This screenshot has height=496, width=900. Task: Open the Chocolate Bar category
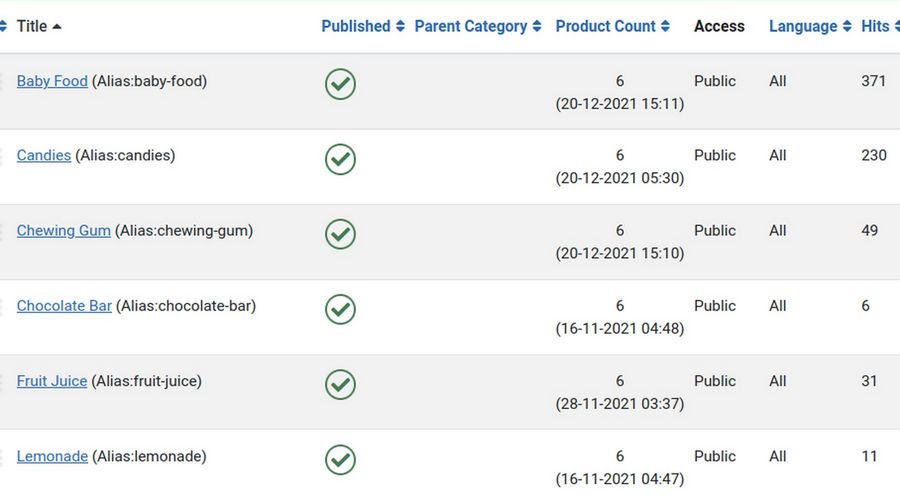[64, 305]
